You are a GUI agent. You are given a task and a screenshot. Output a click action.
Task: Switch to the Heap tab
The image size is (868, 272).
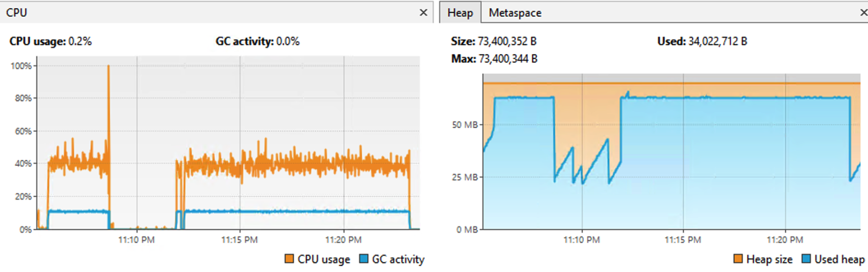(460, 13)
